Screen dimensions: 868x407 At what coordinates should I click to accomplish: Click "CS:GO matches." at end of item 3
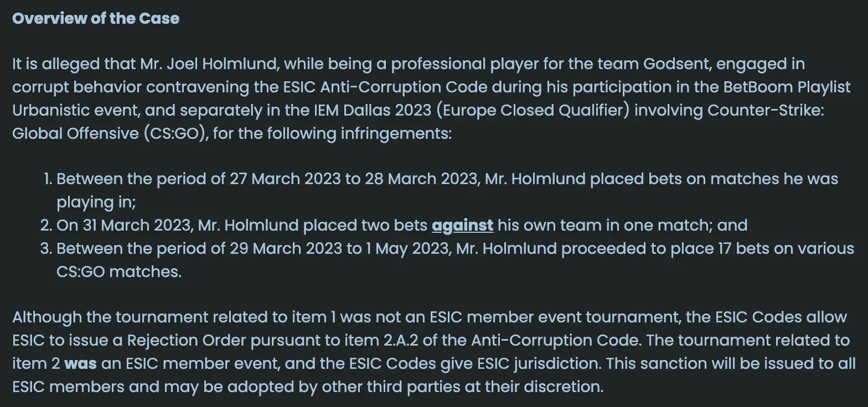click(x=118, y=272)
